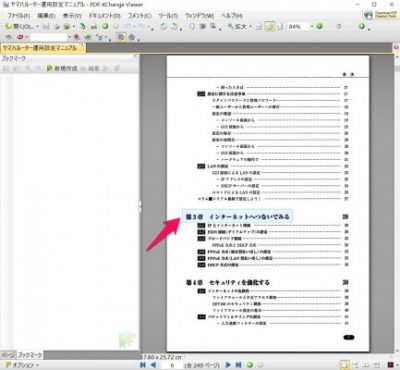The width and height of the screenshot is (400, 370).
Task: Open the オプション dropdown in status bar
Action: pyautogui.click(x=22, y=365)
